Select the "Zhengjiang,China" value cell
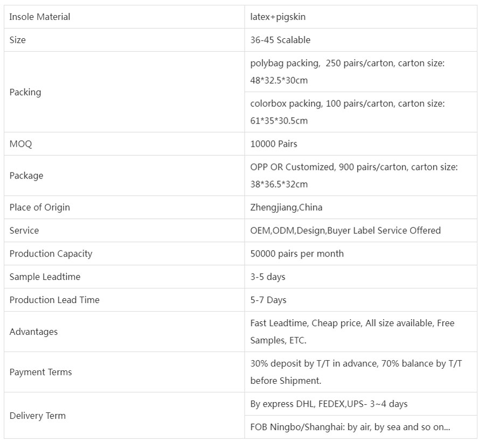Screen dimensions: 485x448 (x=286, y=207)
